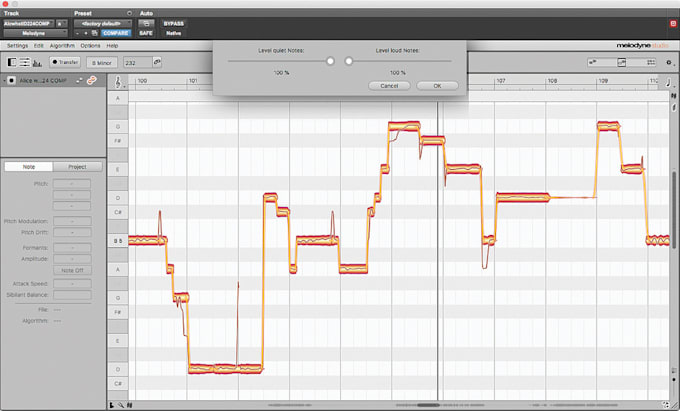Click the automation enable icon under Auto
The height and width of the screenshot is (411, 680).
coord(146,23)
